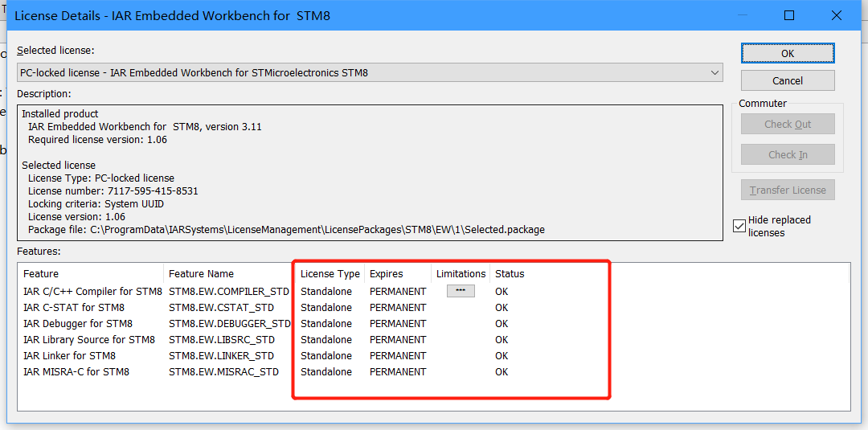Viewport: 868px width, 430px height.
Task: Click the Limitations column header
Action: click(x=461, y=273)
